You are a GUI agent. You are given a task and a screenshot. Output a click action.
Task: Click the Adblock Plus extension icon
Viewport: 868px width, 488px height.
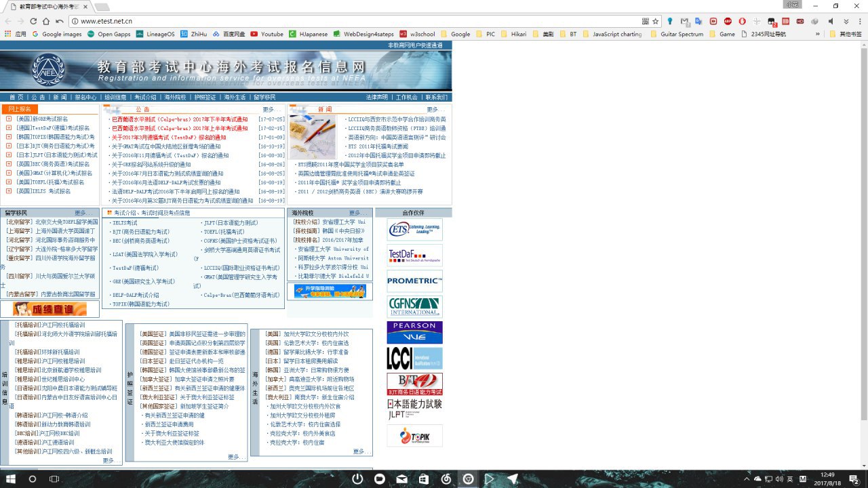point(728,21)
